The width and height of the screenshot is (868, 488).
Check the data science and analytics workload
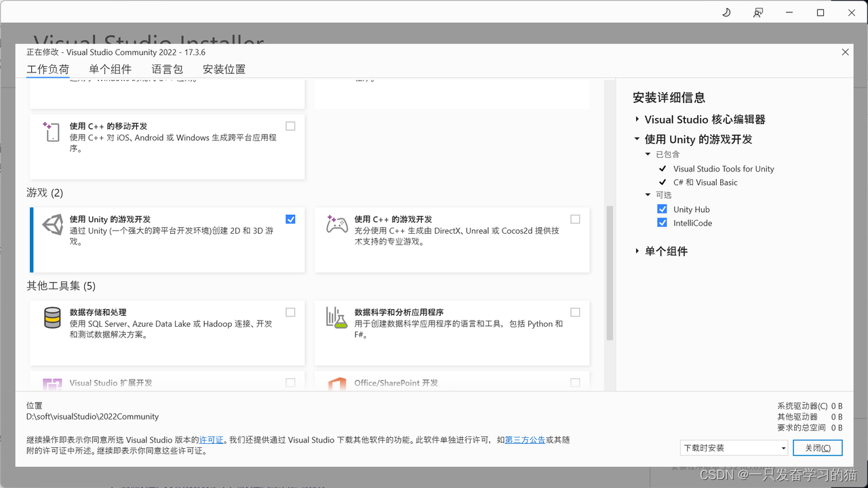(576, 312)
